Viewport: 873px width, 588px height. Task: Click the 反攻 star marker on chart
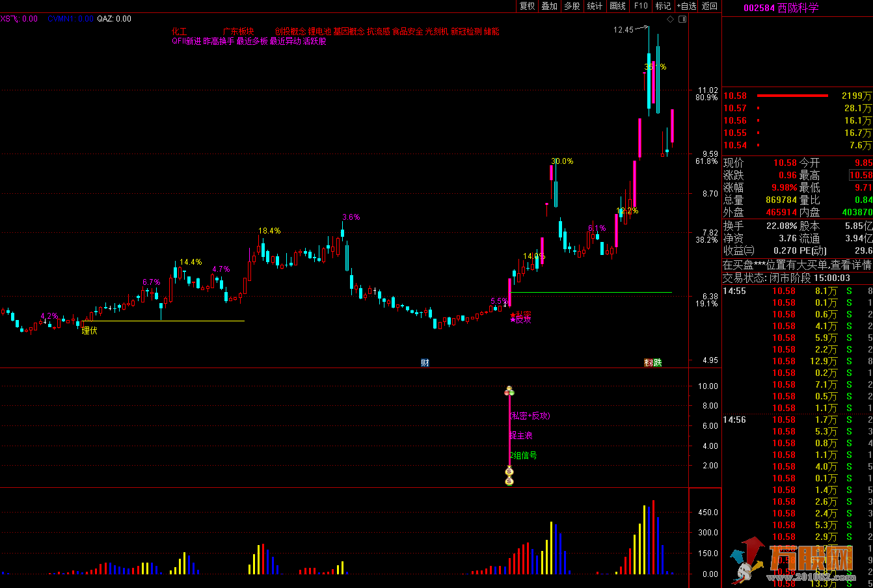click(x=520, y=319)
